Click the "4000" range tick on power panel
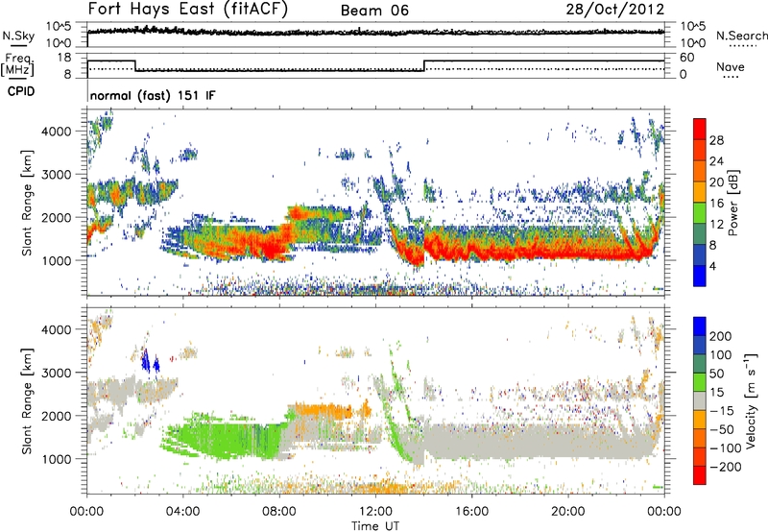Image resolution: width=768 pixels, height=532 pixels. click(56, 132)
